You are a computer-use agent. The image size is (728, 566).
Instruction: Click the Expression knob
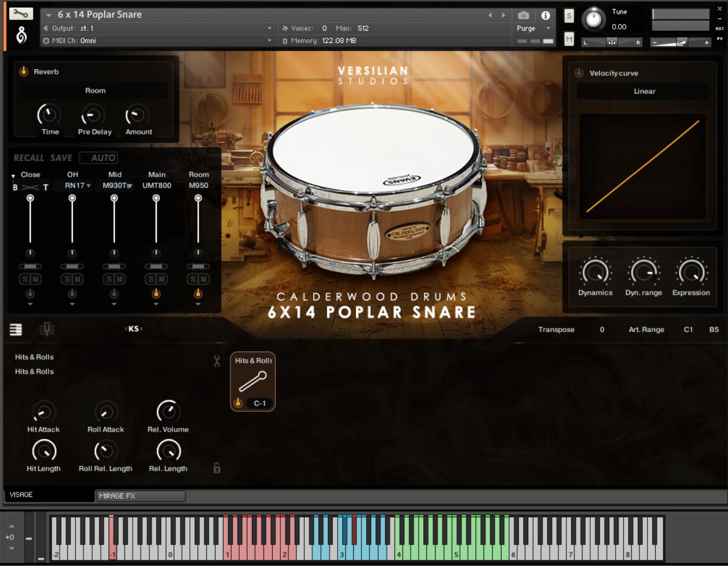coord(691,272)
